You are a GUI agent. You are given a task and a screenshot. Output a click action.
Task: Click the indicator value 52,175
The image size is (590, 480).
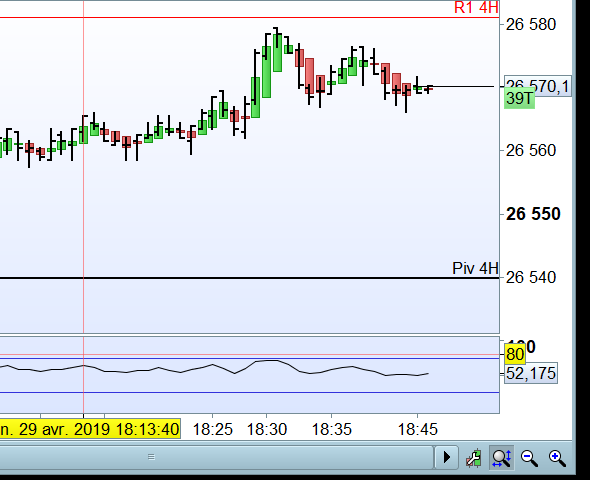coord(531,373)
